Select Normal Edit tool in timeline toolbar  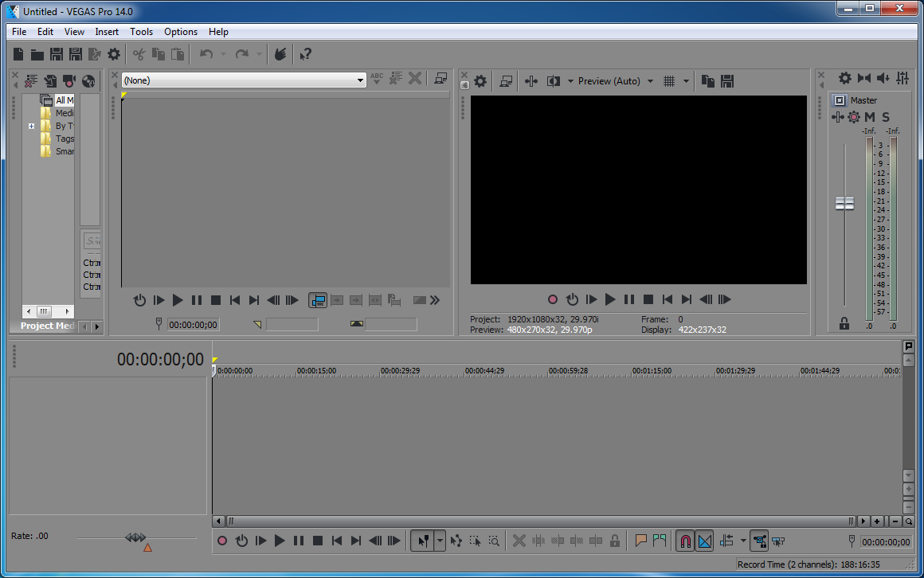tap(423, 541)
